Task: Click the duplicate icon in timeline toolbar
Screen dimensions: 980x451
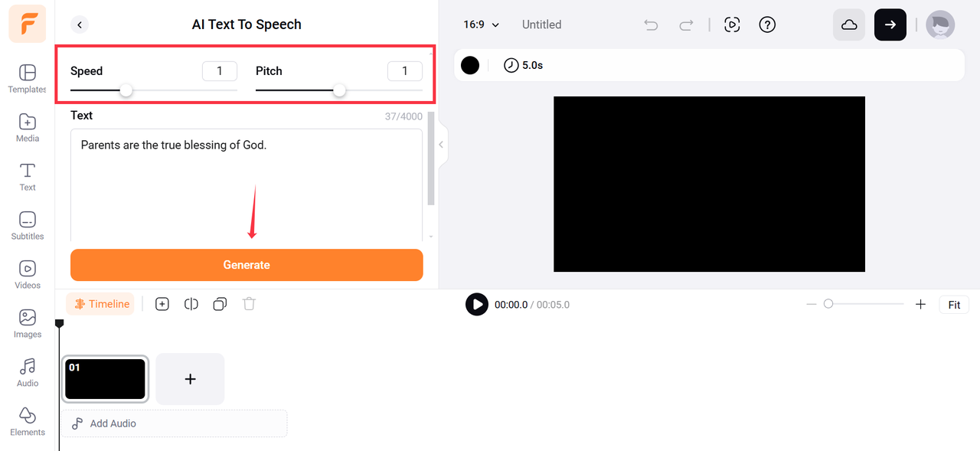Action: [220, 304]
